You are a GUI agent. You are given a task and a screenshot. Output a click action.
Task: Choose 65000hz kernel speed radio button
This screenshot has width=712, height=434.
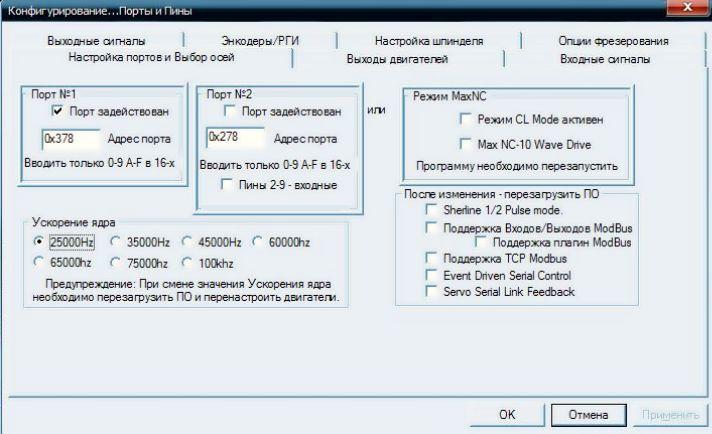pos(40,263)
